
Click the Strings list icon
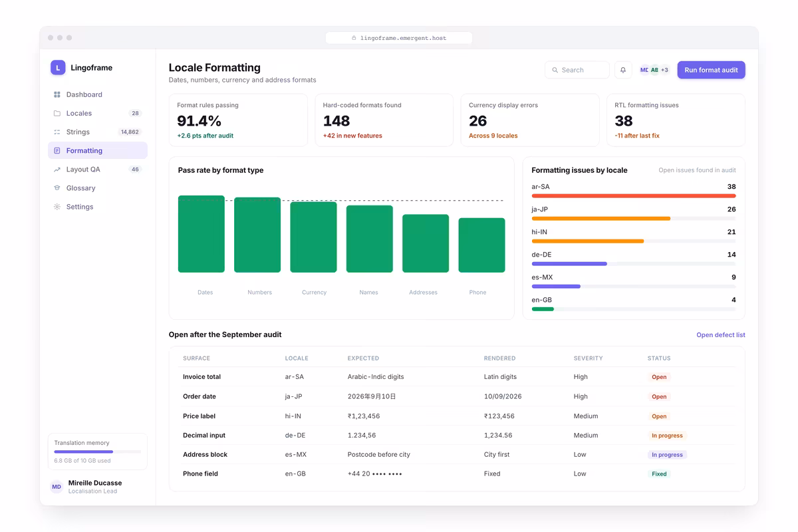tap(57, 132)
